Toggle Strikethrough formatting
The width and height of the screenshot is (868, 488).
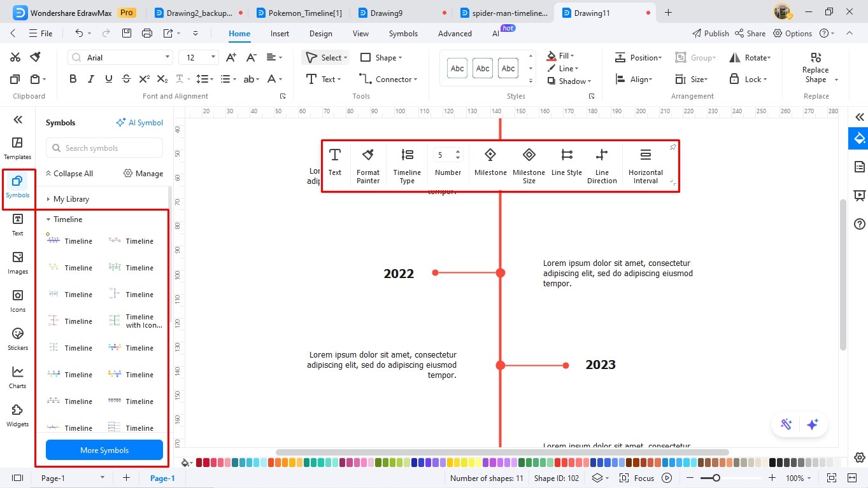(127, 79)
